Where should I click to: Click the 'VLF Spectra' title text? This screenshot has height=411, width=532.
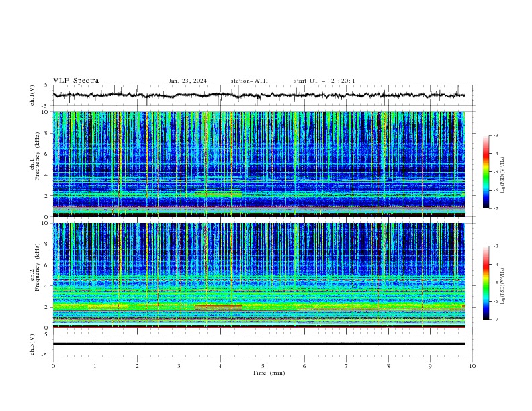point(76,81)
